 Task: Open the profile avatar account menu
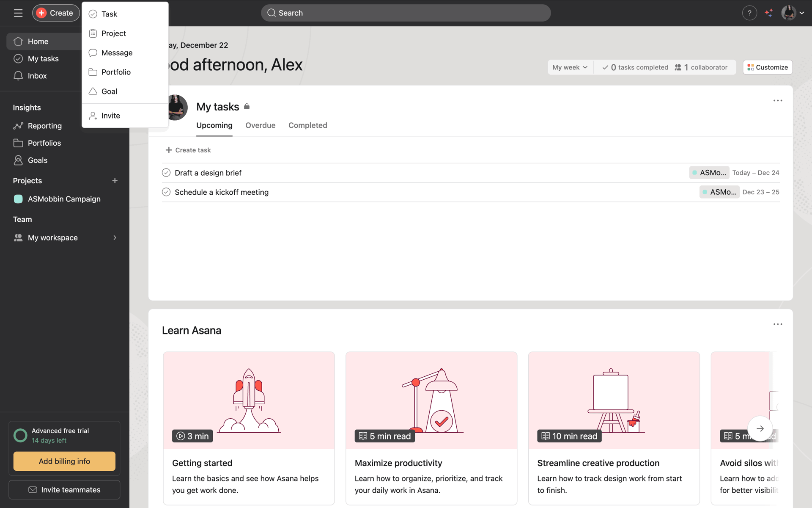[x=793, y=13]
